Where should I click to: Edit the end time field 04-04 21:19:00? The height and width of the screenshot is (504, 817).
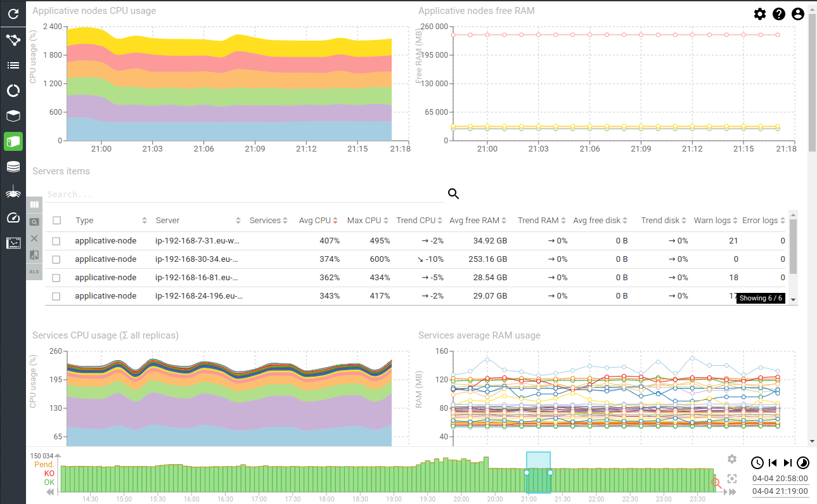[780, 491]
